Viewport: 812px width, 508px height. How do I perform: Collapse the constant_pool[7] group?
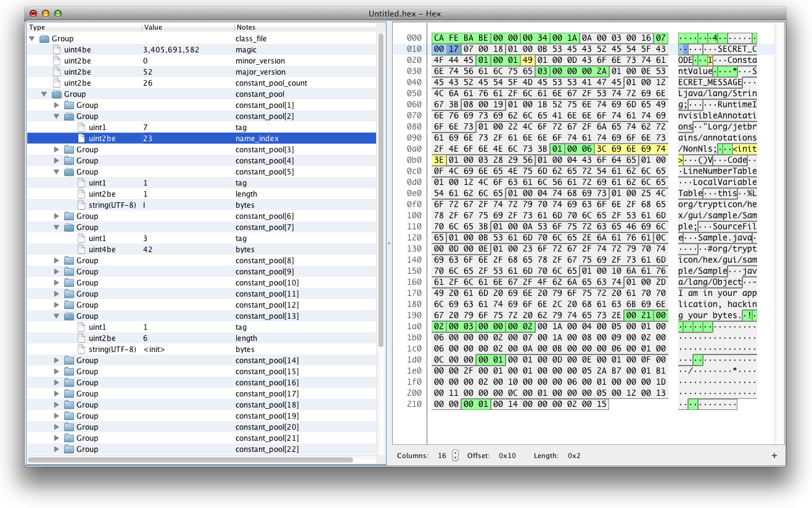[x=55, y=227]
